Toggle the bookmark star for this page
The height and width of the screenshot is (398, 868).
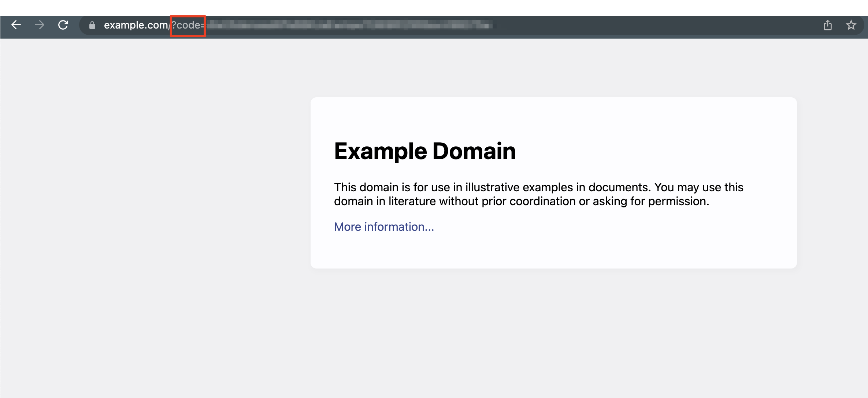(851, 26)
